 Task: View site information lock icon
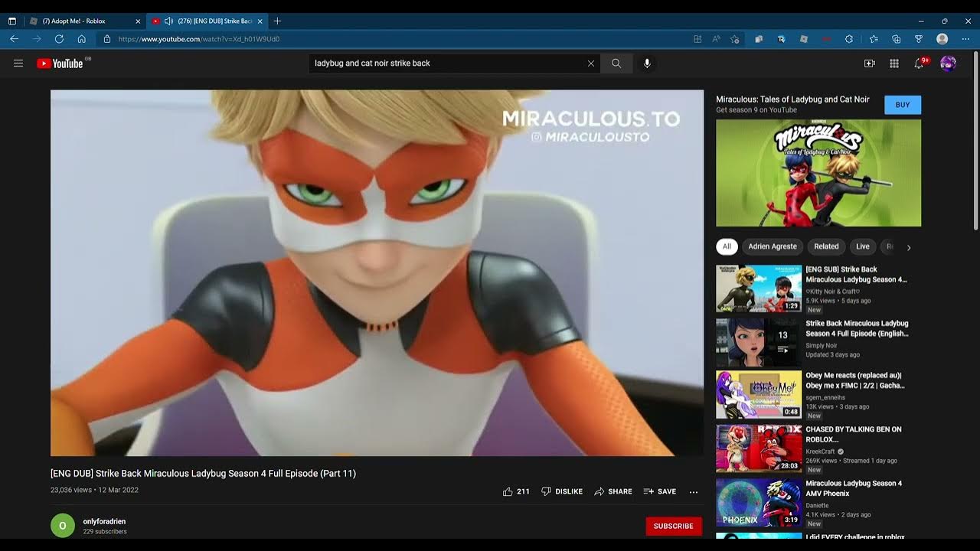tap(107, 39)
